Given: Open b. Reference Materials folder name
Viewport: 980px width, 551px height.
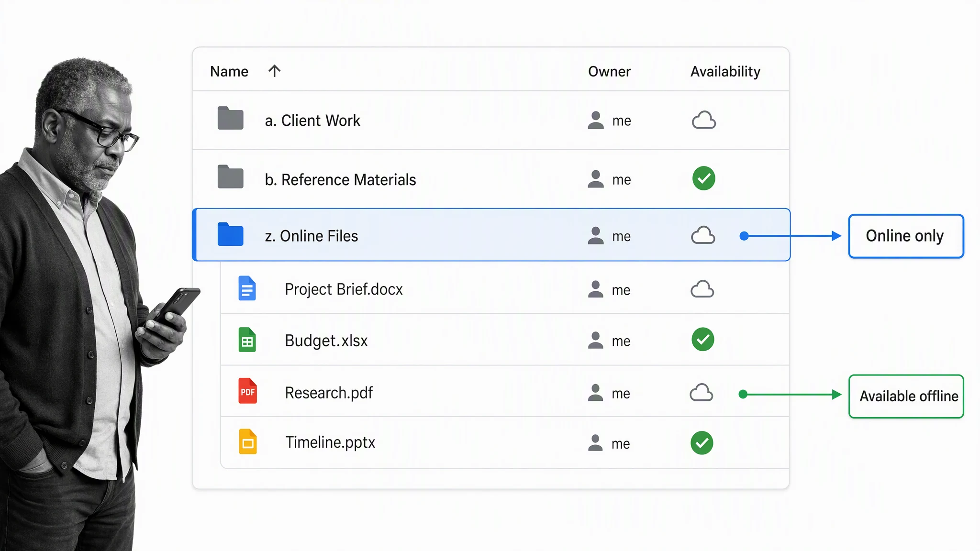Looking at the screenshot, I should click(x=340, y=180).
